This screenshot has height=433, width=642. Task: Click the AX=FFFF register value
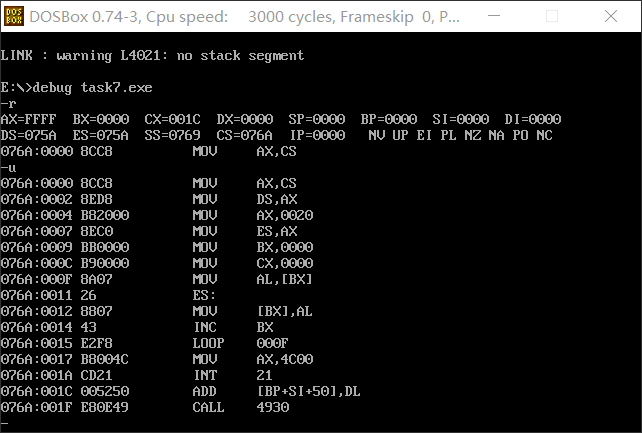tap(28, 120)
